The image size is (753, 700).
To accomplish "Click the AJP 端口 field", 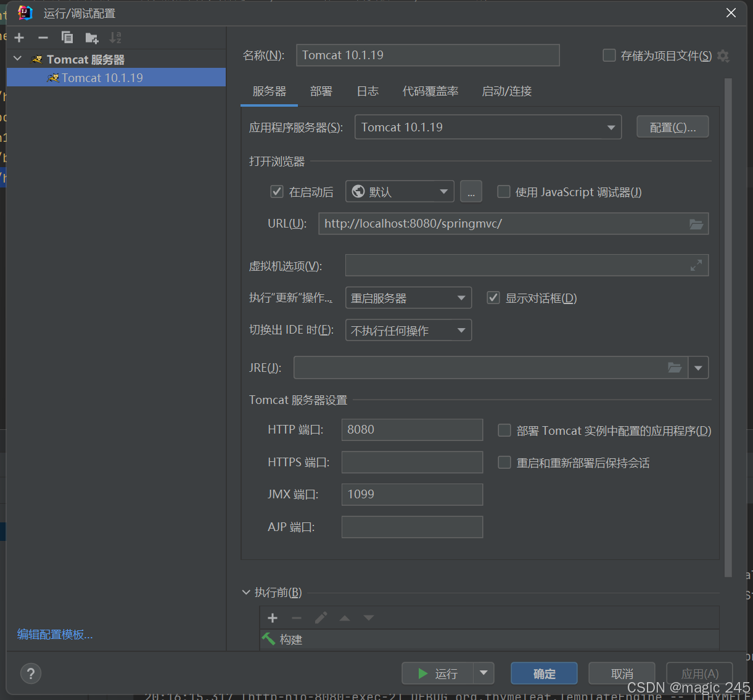I will pyautogui.click(x=412, y=527).
